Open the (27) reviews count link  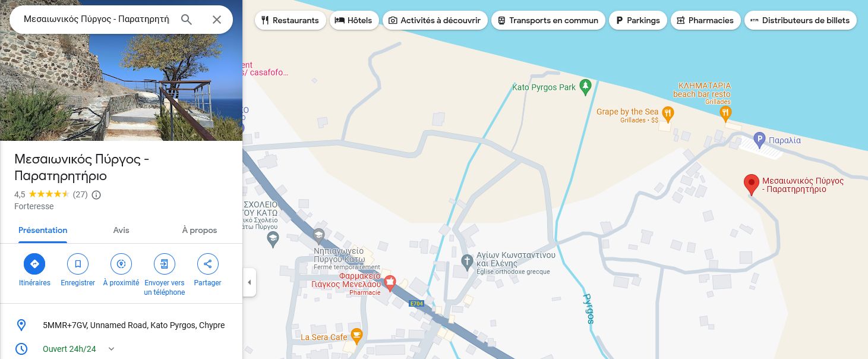(80, 194)
